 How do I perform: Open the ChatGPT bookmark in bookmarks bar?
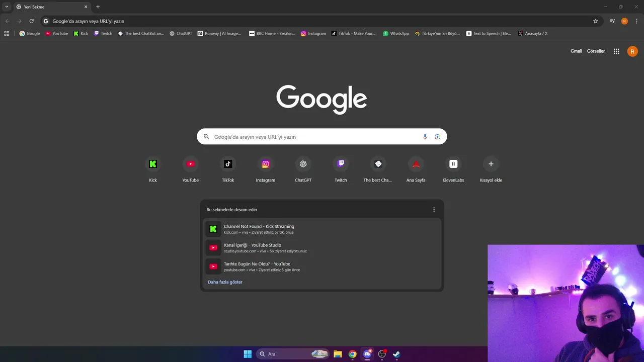181,34
